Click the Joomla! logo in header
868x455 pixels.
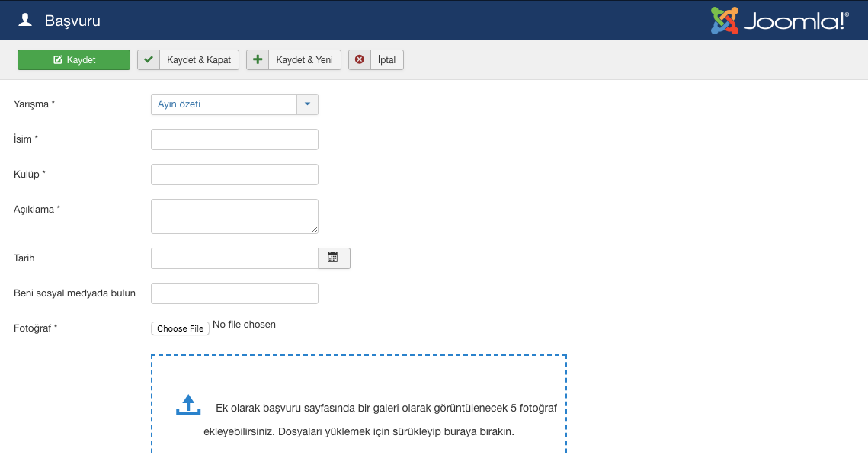(779, 21)
